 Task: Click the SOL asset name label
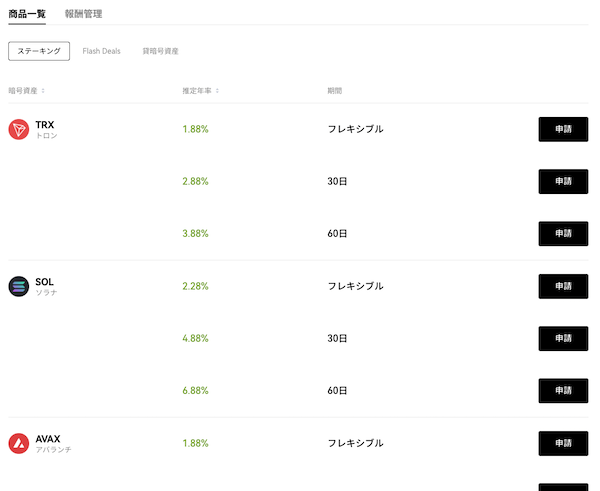(44, 282)
